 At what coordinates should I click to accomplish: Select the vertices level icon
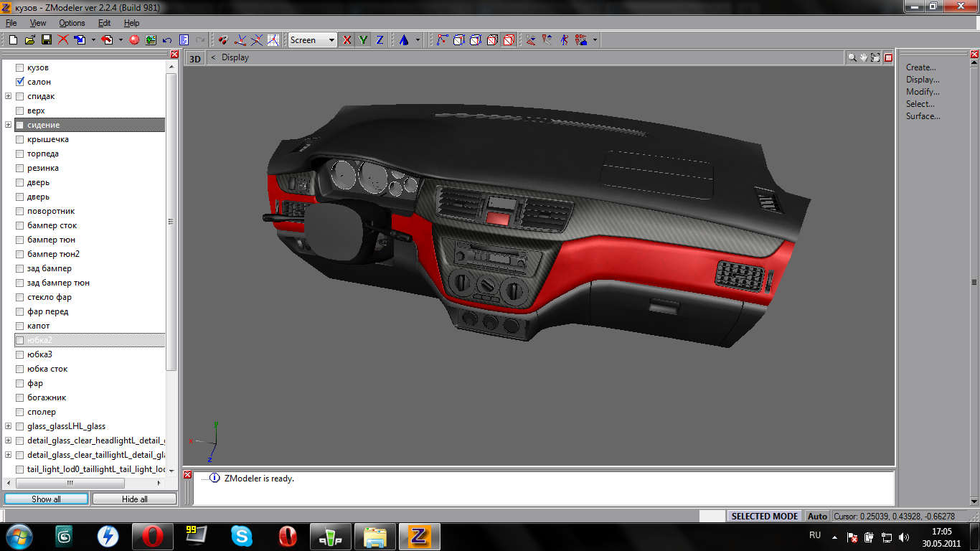tap(441, 40)
